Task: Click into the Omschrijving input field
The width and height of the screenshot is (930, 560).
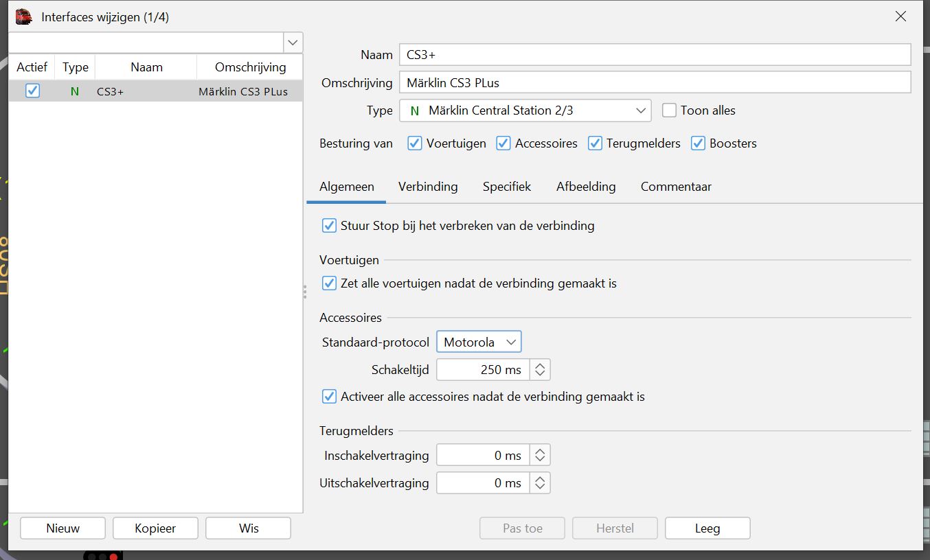Action: click(655, 82)
